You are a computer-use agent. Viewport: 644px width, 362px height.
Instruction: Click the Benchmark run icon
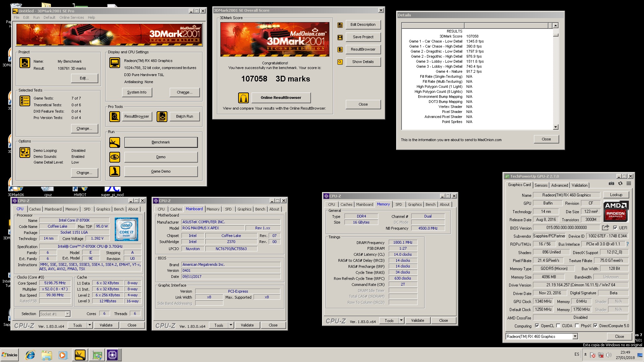coord(115,142)
